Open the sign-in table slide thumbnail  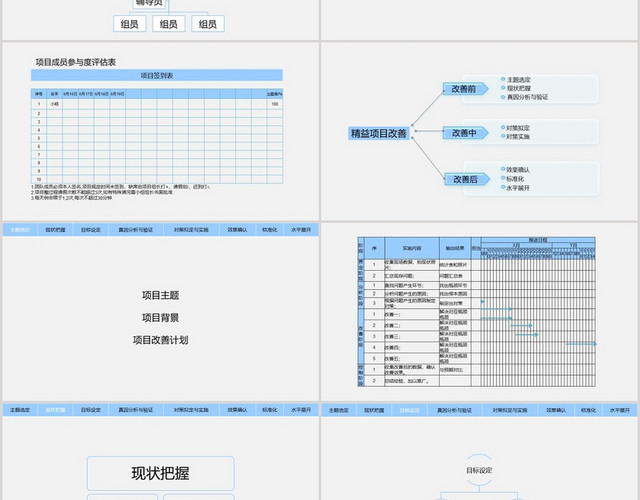click(160, 131)
